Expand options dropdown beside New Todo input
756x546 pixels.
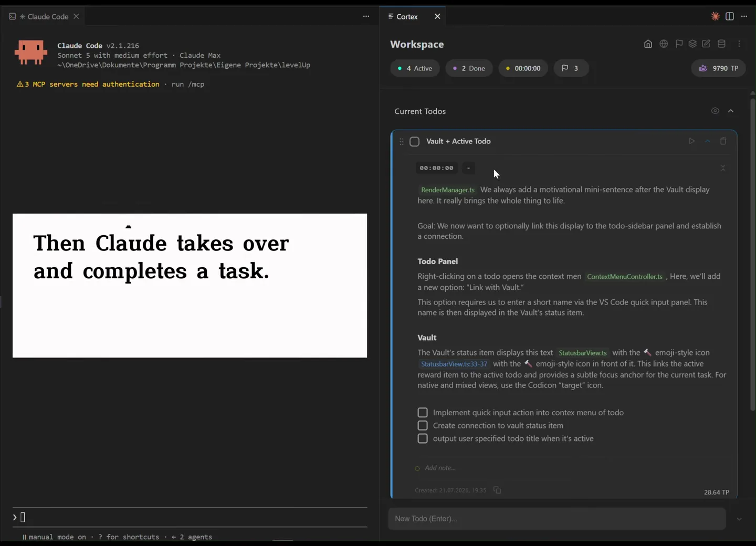tap(739, 519)
